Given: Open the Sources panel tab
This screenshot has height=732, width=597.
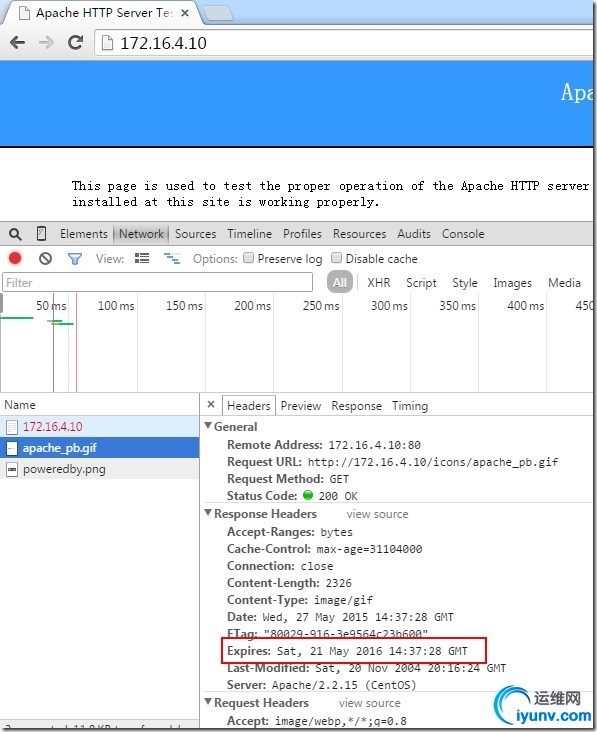Looking at the screenshot, I should click(196, 234).
